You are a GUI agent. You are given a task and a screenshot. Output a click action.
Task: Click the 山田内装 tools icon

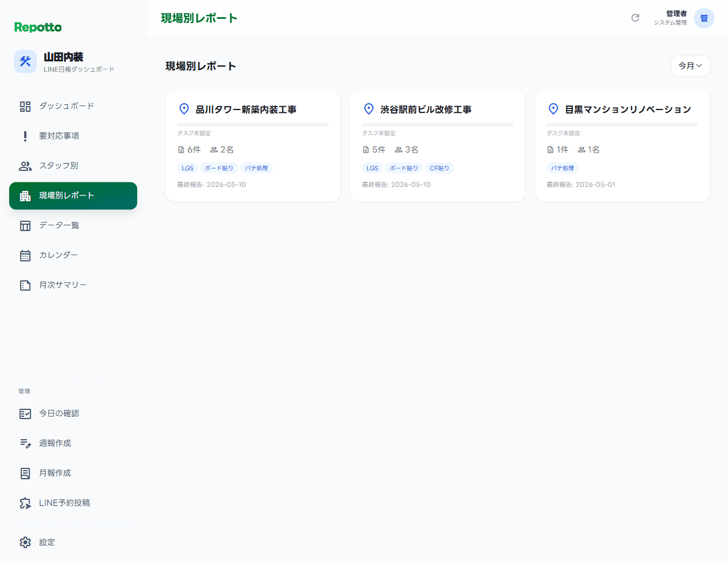[25, 61]
